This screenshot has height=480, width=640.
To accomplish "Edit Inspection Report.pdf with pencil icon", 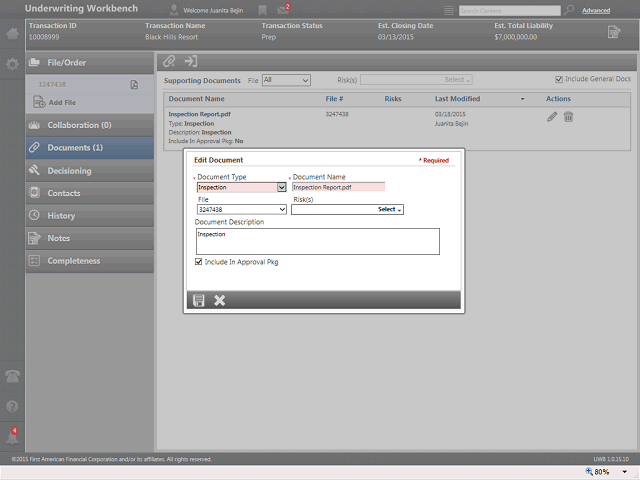I will [x=551, y=117].
